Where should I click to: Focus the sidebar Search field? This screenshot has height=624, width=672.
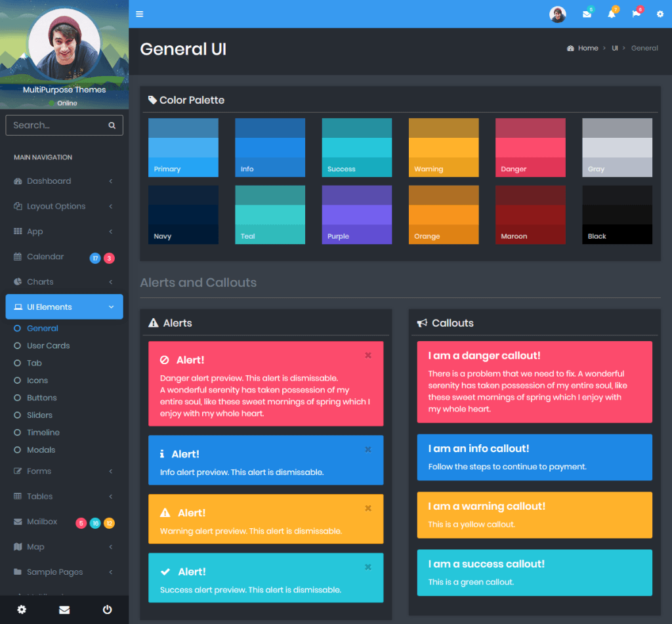click(64, 125)
